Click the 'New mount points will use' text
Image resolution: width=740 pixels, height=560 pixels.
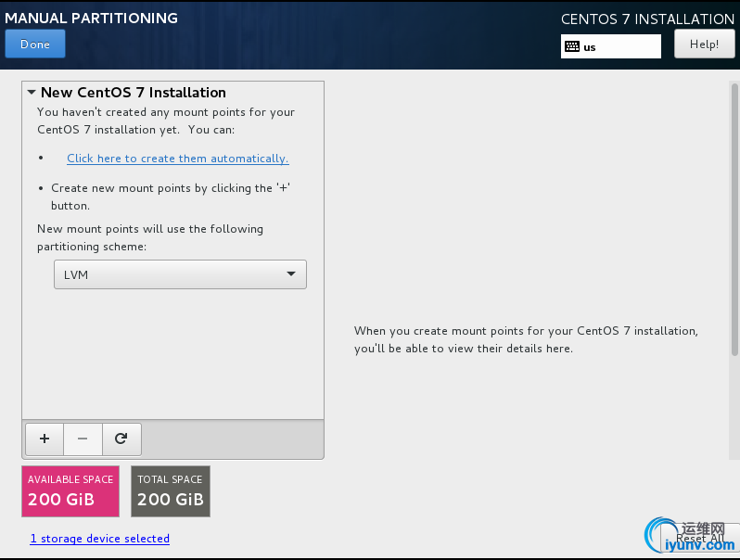[x=150, y=237]
